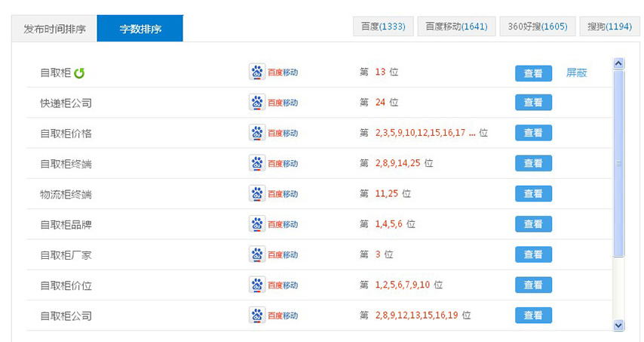
Task: Click the Baidu paw icon in the 自取柜价格 row
Action: click(x=257, y=133)
